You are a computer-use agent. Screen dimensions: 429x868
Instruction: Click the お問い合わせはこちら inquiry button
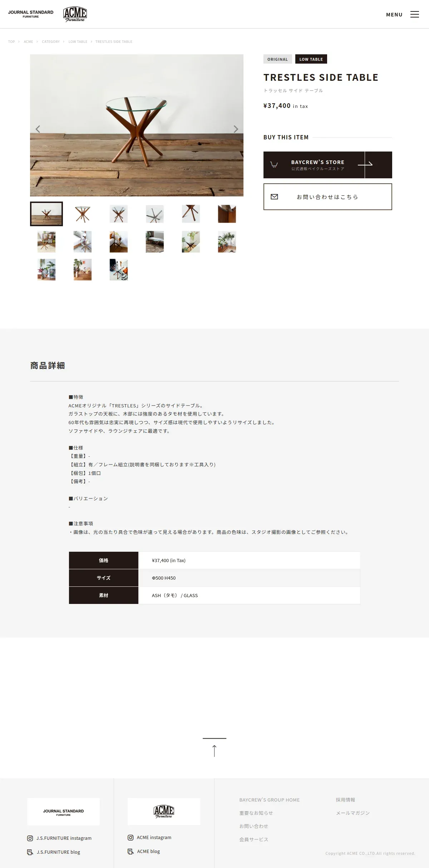point(328,197)
